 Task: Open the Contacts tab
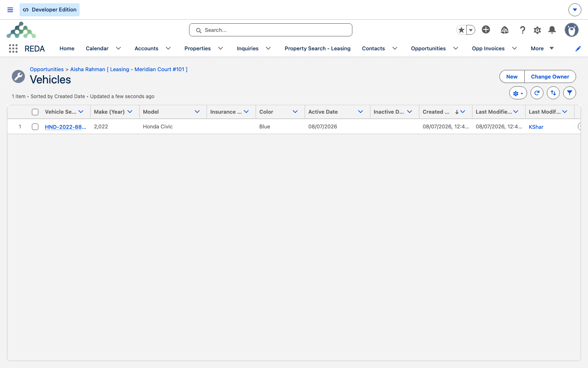pyautogui.click(x=373, y=48)
